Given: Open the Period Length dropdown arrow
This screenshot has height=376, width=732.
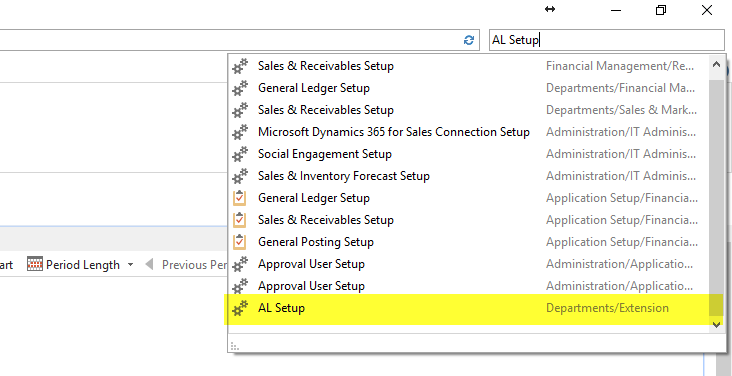Looking at the screenshot, I should [x=130, y=265].
